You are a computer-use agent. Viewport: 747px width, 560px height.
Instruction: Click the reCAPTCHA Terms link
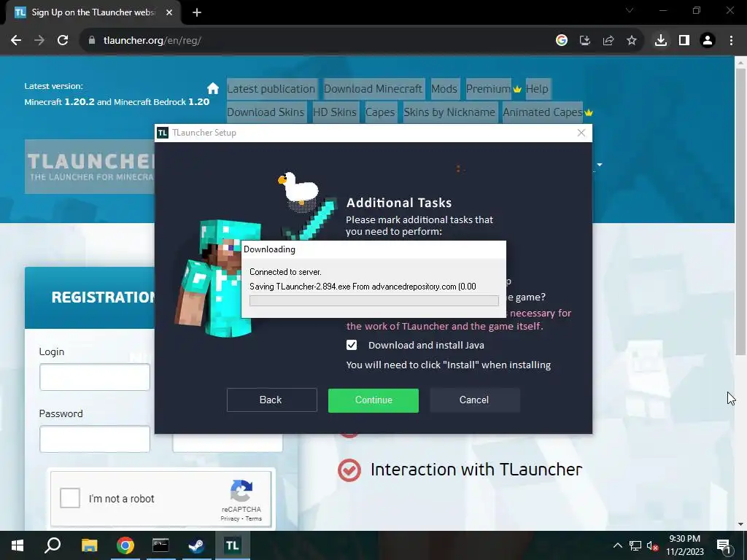click(253, 518)
